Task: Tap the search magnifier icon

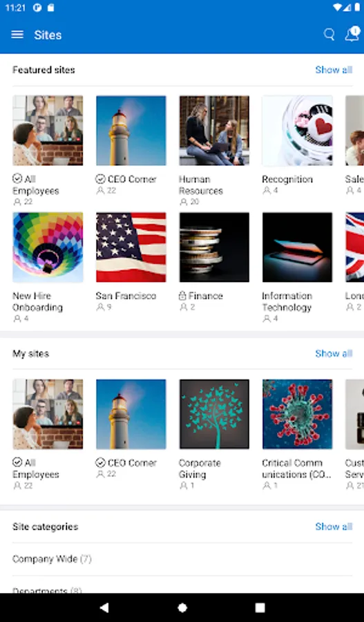Action: [x=329, y=35]
